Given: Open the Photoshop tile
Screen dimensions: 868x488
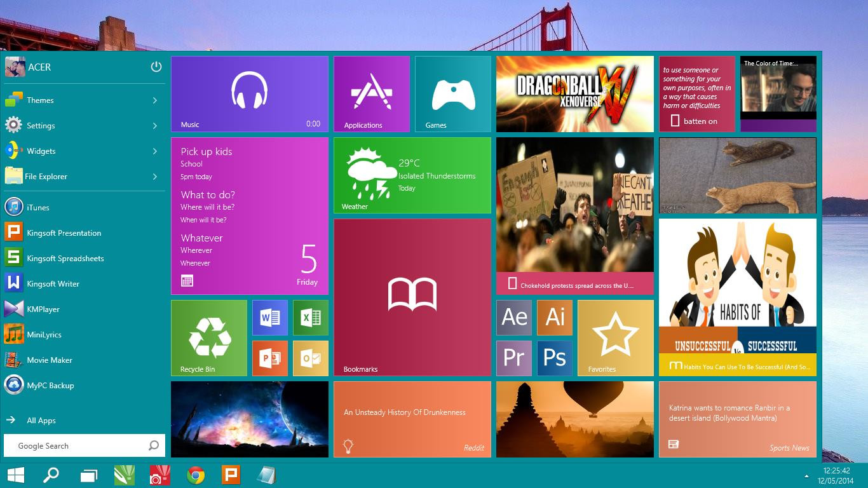Looking at the screenshot, I should 555,358.
